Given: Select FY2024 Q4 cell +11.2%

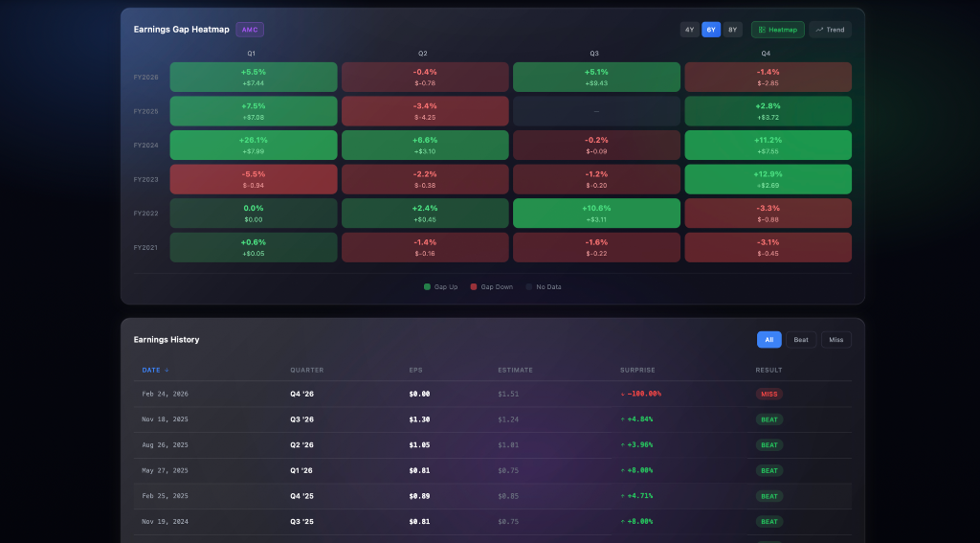Looking at the screenshot, I should point(768,146).
